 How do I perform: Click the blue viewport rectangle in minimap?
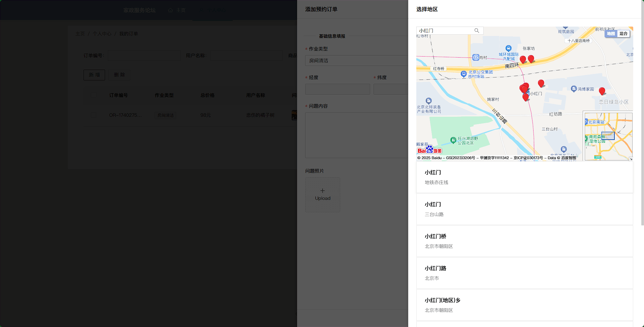tap(608, 136)
